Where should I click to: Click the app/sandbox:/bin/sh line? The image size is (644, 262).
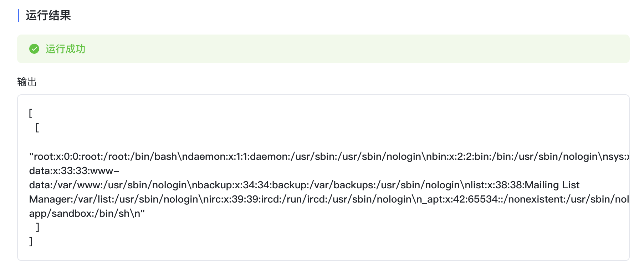pyautogui.click(x=87, y=214)
